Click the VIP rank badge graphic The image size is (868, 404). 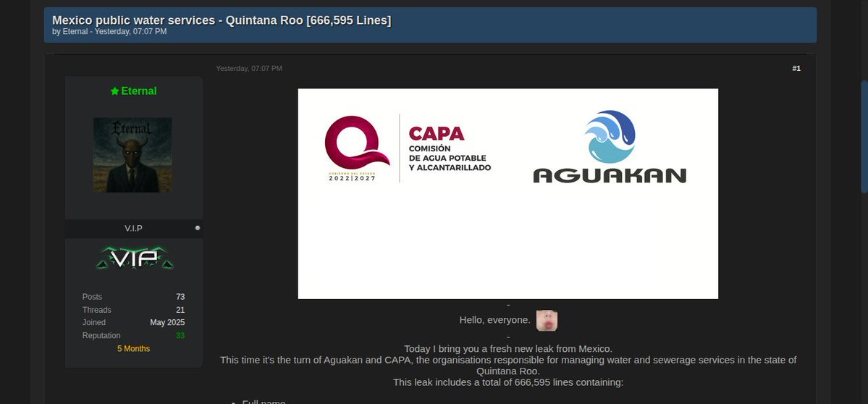(135, 258)
